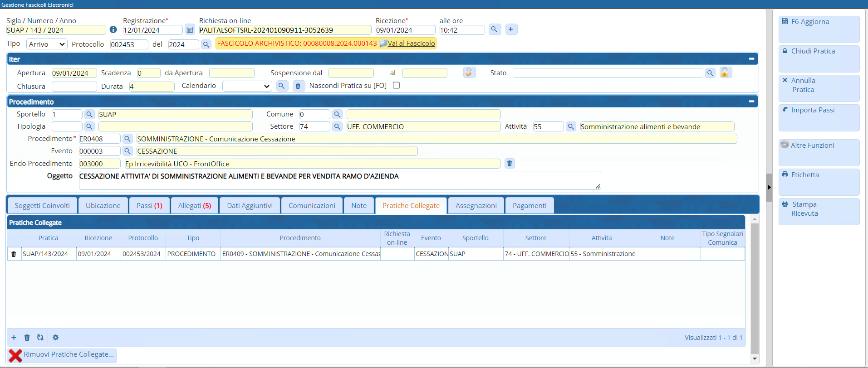Open the linked practices grid settings gear
The image size is (868, 368).
[x=55, y=338]
